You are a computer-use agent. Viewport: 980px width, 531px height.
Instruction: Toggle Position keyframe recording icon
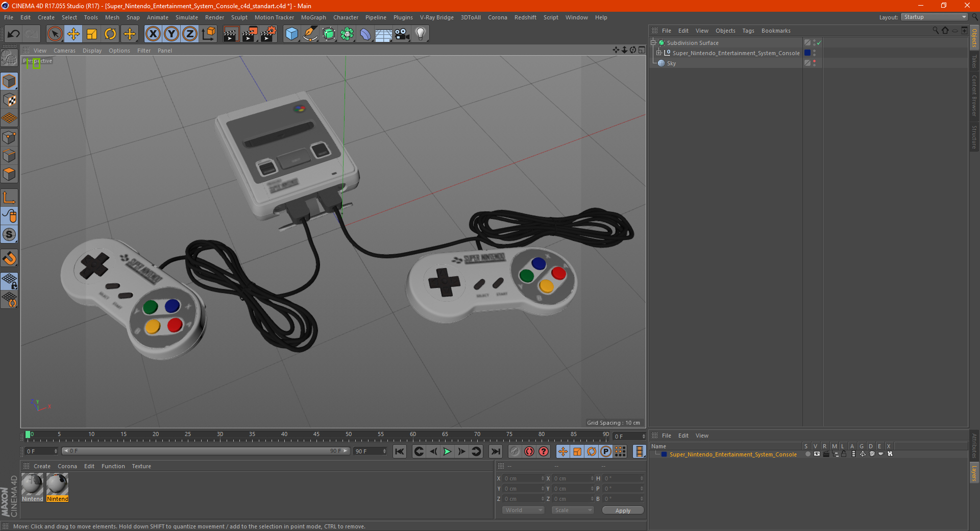[562, 451]
